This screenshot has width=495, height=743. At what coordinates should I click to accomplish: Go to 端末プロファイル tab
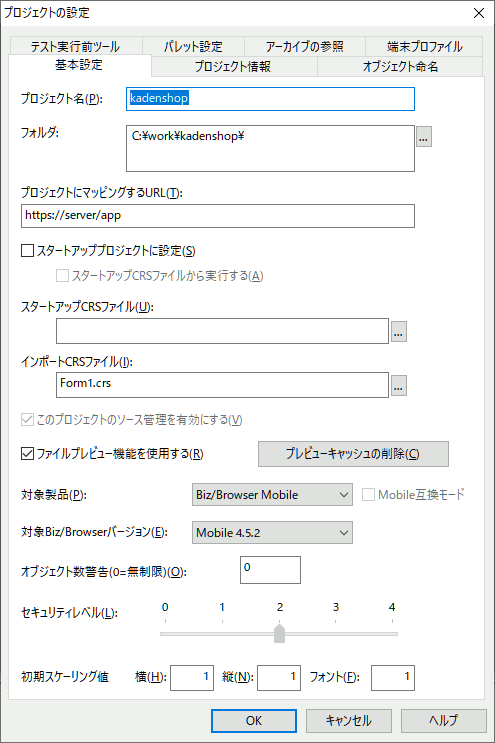(x=424, y=46)
